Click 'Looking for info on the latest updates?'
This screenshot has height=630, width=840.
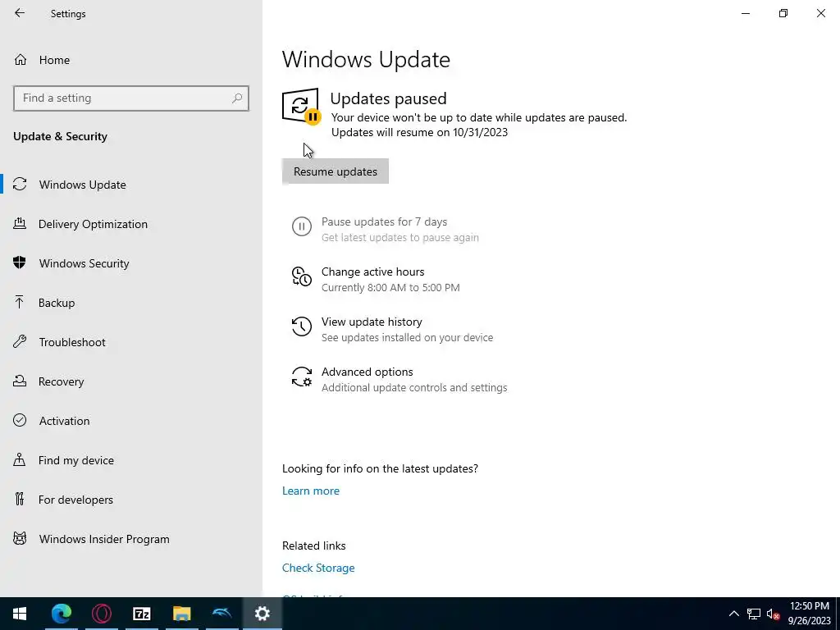(380, 468)
